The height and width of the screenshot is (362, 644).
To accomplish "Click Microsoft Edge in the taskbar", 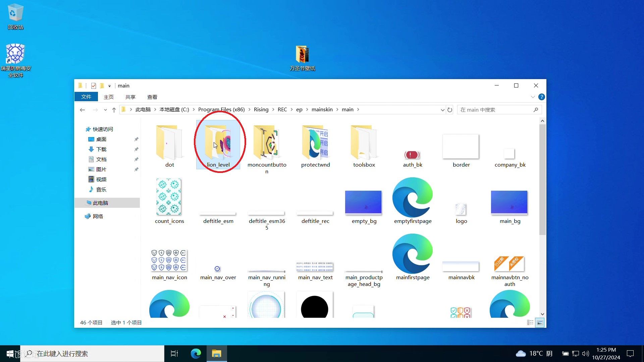I will pyautogui.click(x=196, y=353).
